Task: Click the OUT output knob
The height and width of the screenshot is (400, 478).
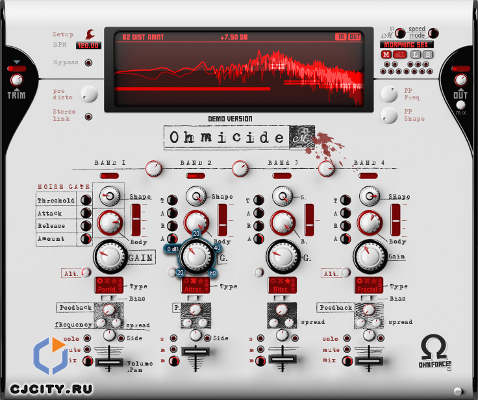Action: pos(461,80)
